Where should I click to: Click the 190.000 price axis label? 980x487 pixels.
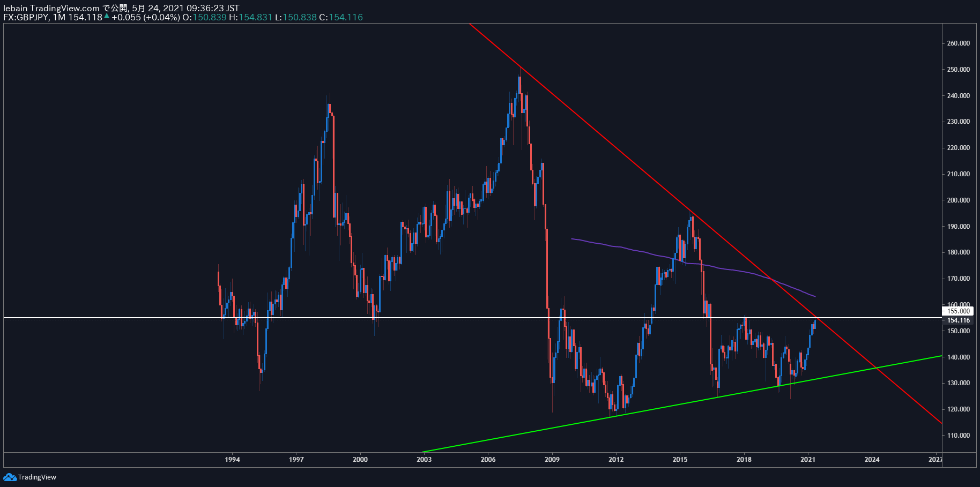959,227
